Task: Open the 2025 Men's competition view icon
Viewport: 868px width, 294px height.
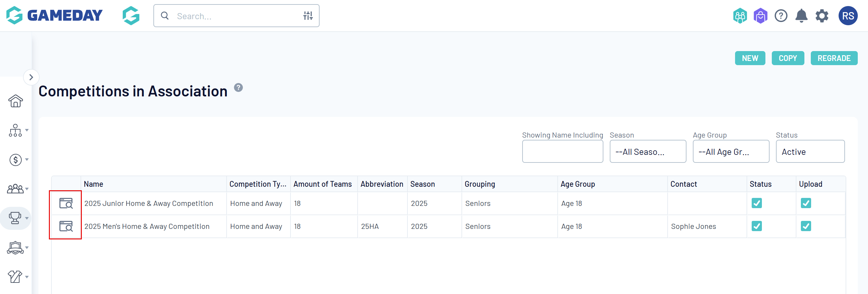Action: click(66, 226)
